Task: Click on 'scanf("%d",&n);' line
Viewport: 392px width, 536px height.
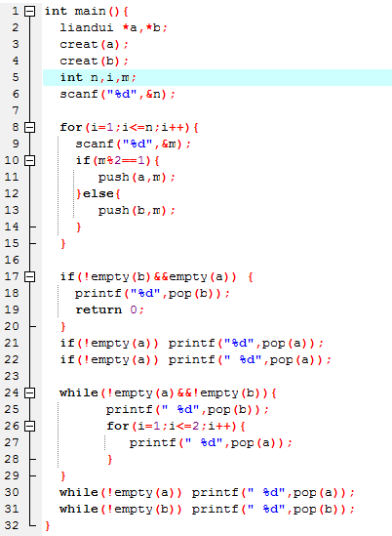Action: coord(117,95)
